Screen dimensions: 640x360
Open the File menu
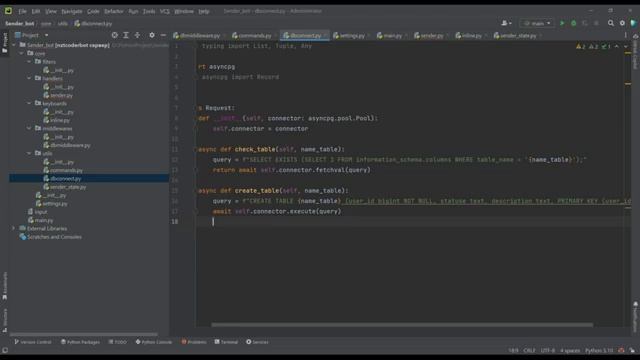(22, 11)
